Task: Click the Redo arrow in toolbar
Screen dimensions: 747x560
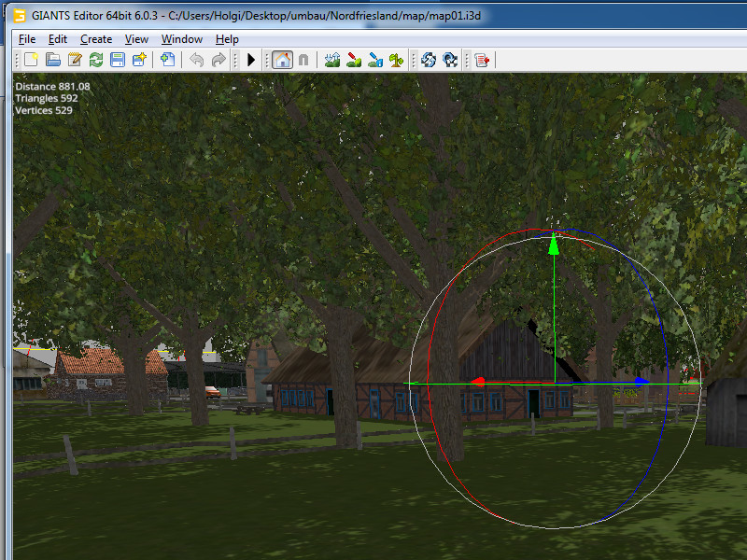Action: [x=218, y=60]
